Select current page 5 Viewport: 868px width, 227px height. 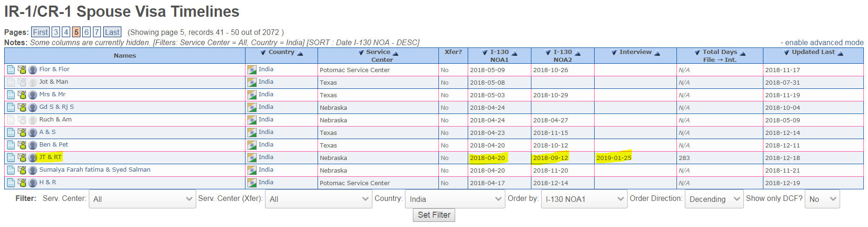pos(76,32)
